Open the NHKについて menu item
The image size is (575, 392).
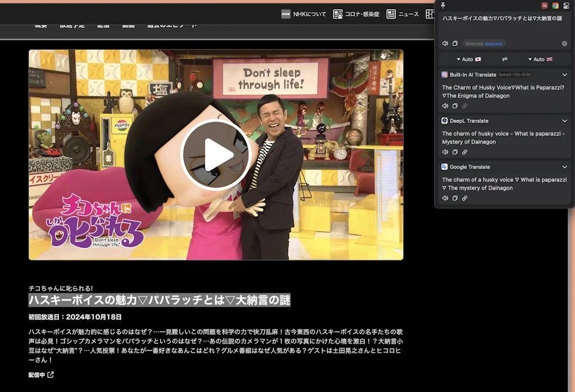click(x=303, y=14)
